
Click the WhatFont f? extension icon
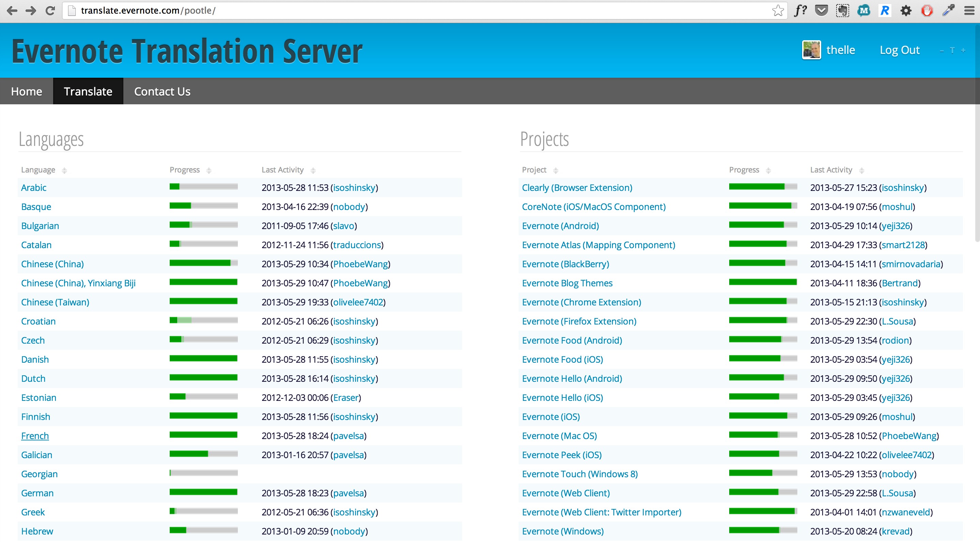pos(800,10)
